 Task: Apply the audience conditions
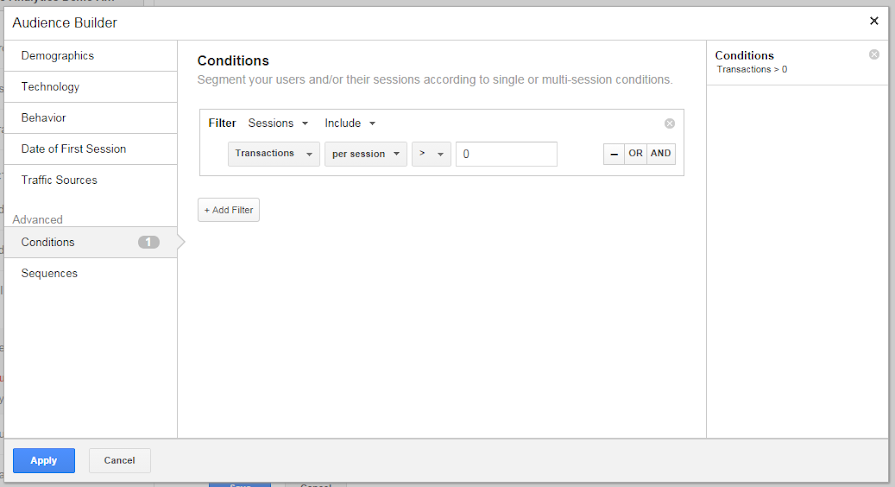(x=44, y=460)
